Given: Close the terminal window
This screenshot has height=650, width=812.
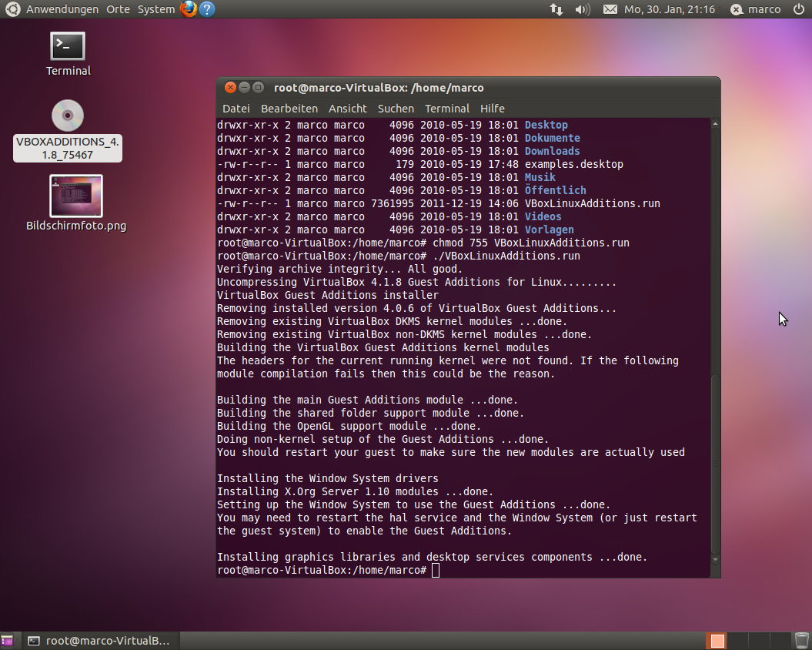Looking at the screenshot, I should click(x=230, y=88).
